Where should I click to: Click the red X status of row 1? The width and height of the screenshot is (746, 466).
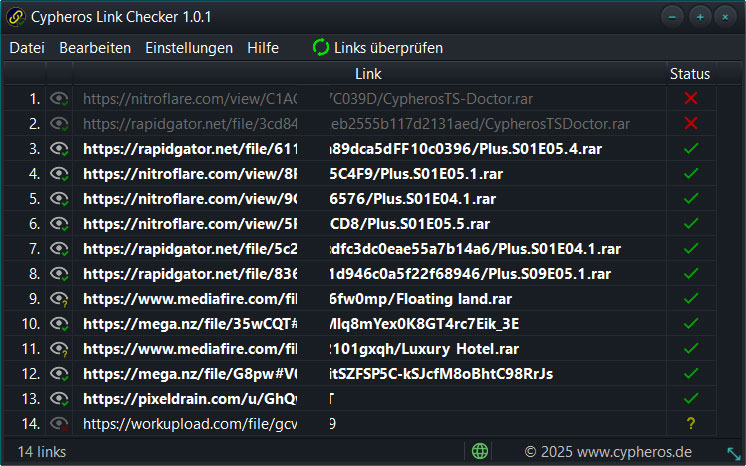(x=691, y=98)
